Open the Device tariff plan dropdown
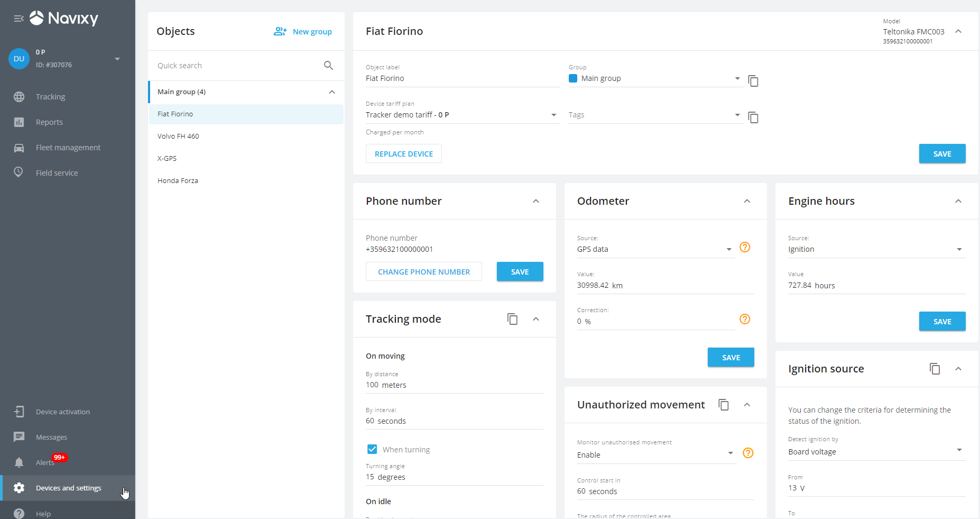This screenshot has height=519, width=980. pos(553,115)
